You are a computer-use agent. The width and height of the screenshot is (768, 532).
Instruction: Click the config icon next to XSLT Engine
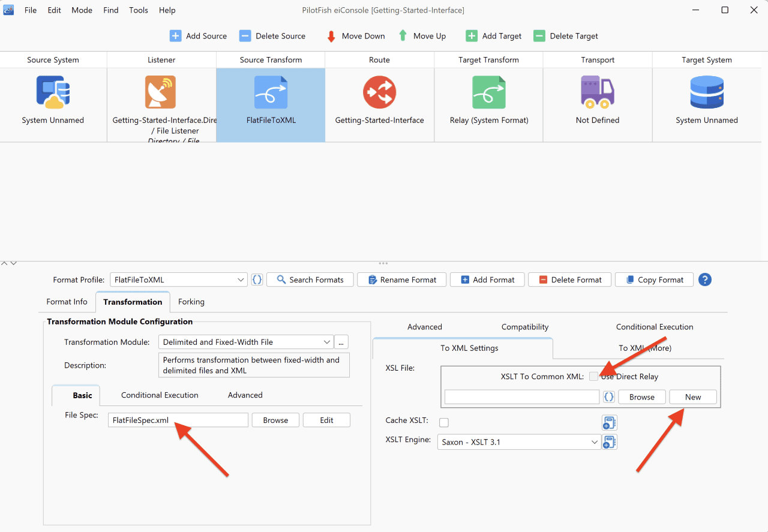pyautogui.click(x=609, y=442)
